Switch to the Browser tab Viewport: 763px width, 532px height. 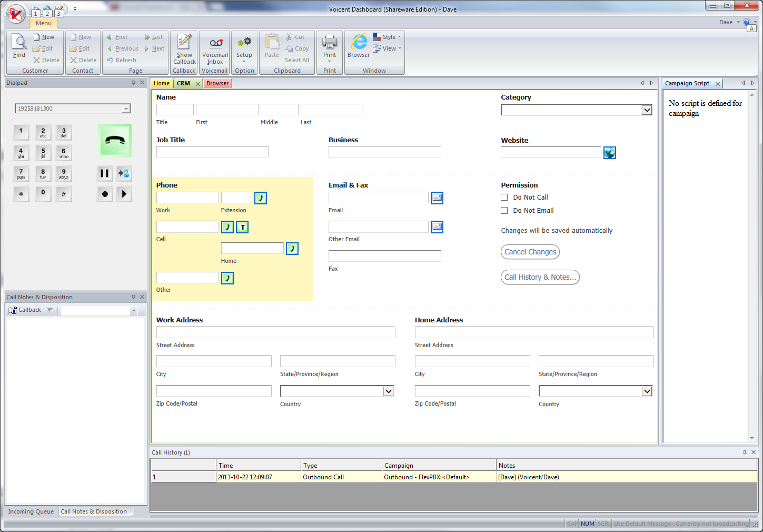click(217, 83)
